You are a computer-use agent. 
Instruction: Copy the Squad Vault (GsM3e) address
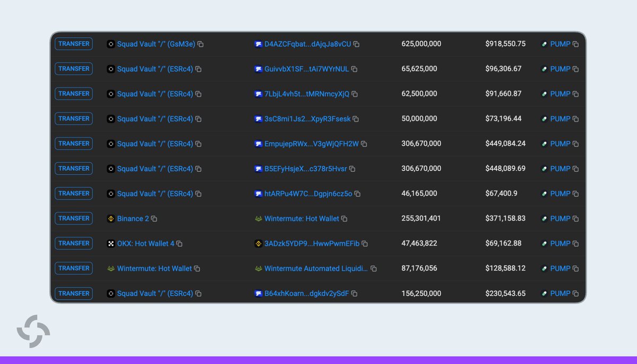point(201,44)
